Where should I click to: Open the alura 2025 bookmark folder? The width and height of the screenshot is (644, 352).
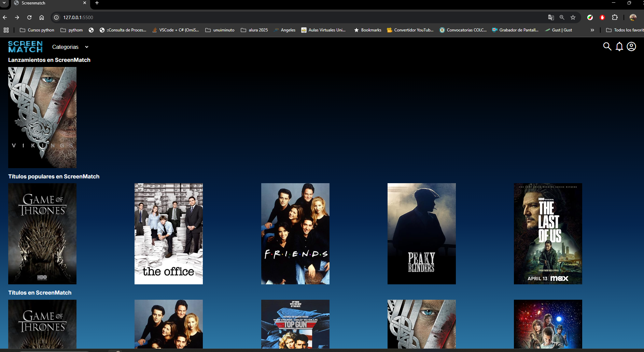coord(254,30)
